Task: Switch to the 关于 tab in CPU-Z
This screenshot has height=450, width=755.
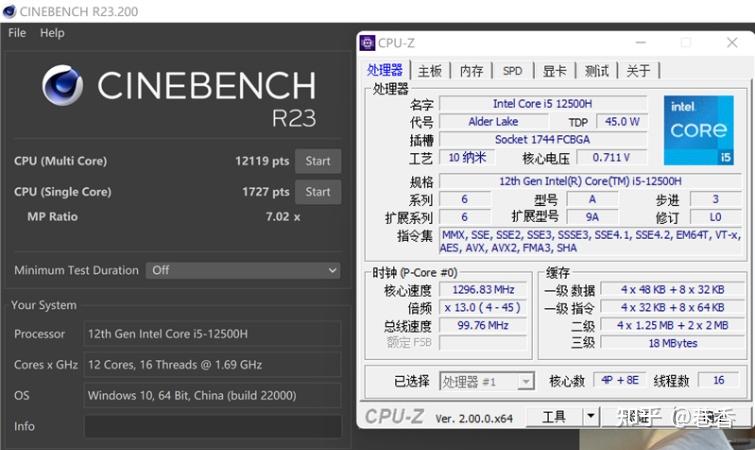Action: click(638, 71)
